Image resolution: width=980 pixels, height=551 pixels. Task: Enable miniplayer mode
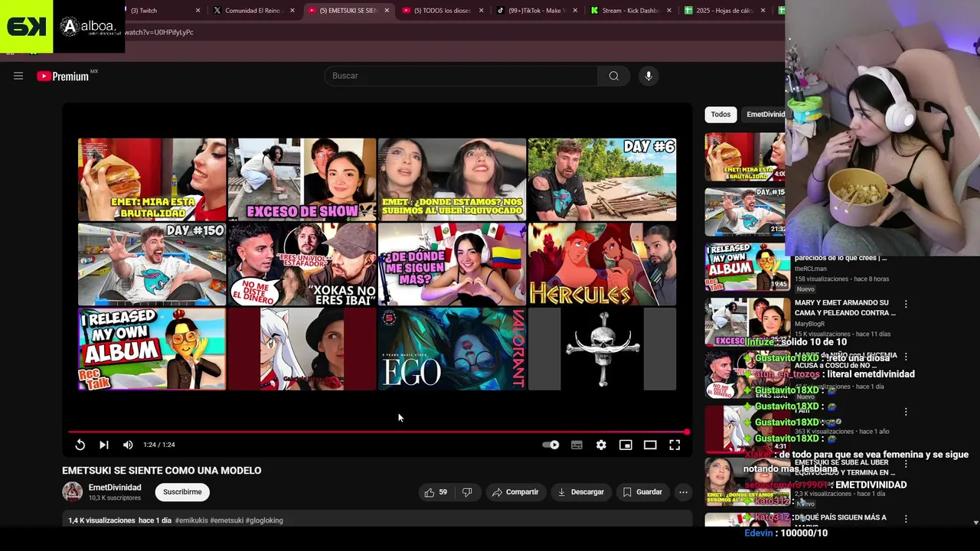click(x=626, y=445)
